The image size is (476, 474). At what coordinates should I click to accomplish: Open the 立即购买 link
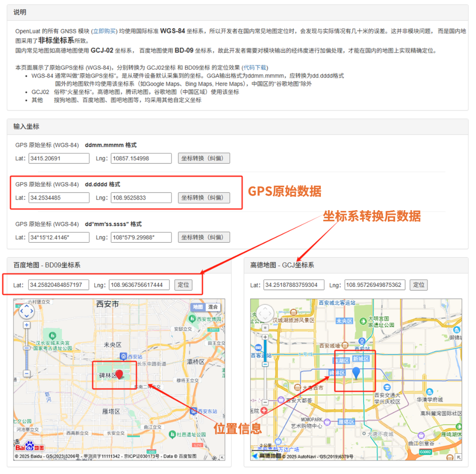click(x=104, y=31)
